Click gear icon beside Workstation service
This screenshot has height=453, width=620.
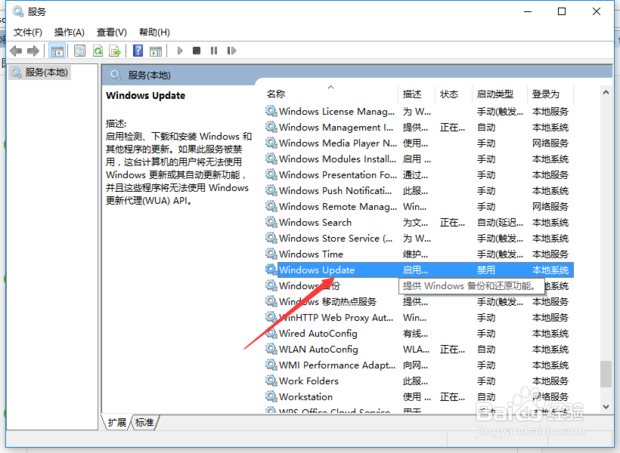point(271,396)
